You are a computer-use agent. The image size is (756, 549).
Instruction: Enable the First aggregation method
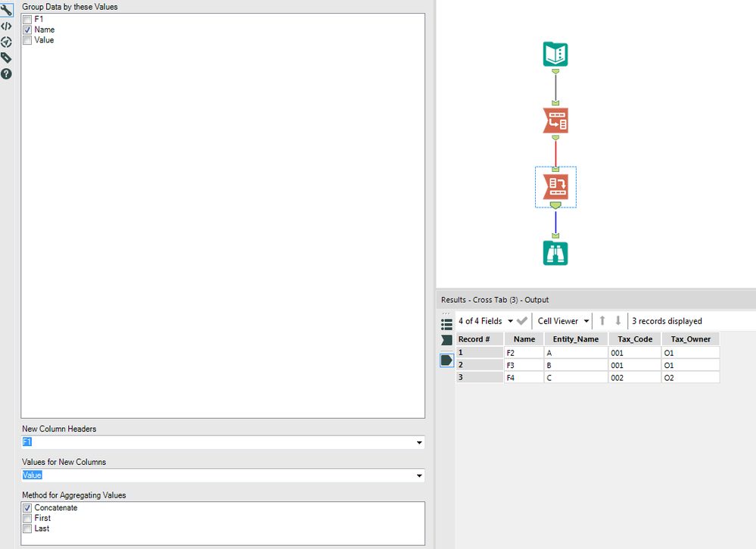click(28, 518)
